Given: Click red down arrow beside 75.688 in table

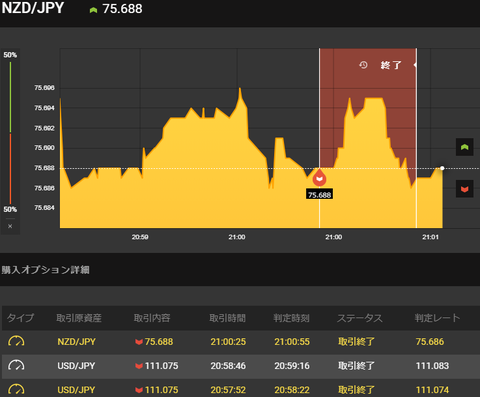Looking at the screenshot, I should [x=139, y=342].
